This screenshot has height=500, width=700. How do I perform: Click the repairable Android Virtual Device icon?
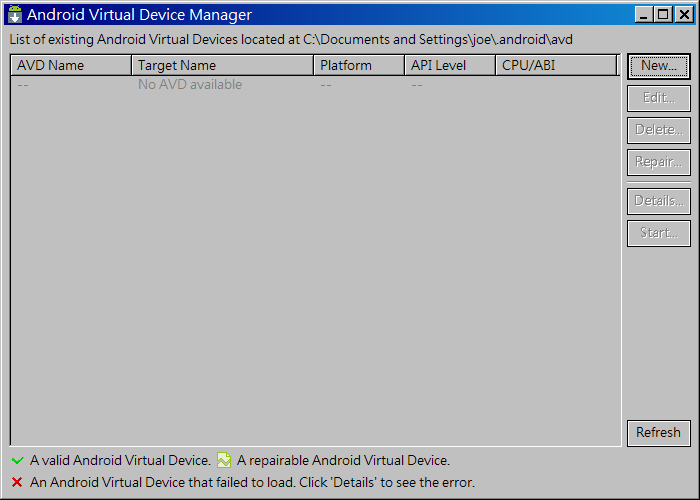coord(224,461)
